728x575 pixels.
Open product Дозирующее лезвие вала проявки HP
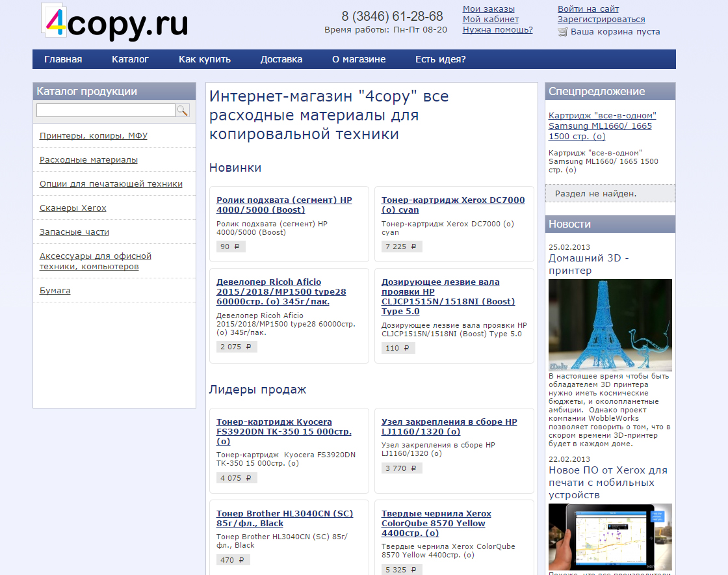pos(448,297)
